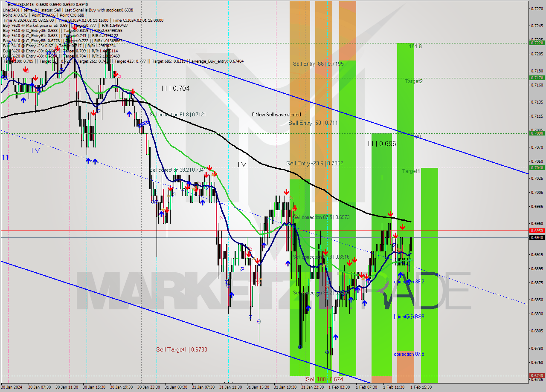Click the '30 Jan 07:30' time label
Screen dimensions: 546x392
(x=41, y=387)
